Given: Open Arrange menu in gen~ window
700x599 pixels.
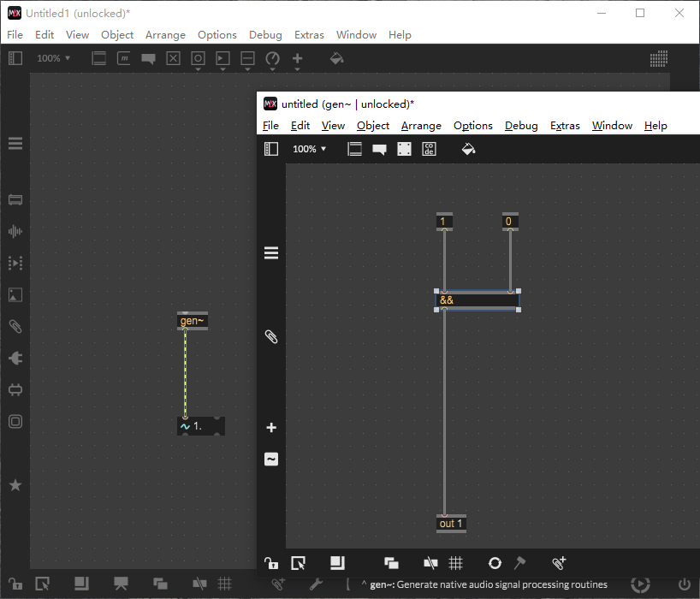Looking at the screenshot, I should pyautogui.click(x=421, y=126).
